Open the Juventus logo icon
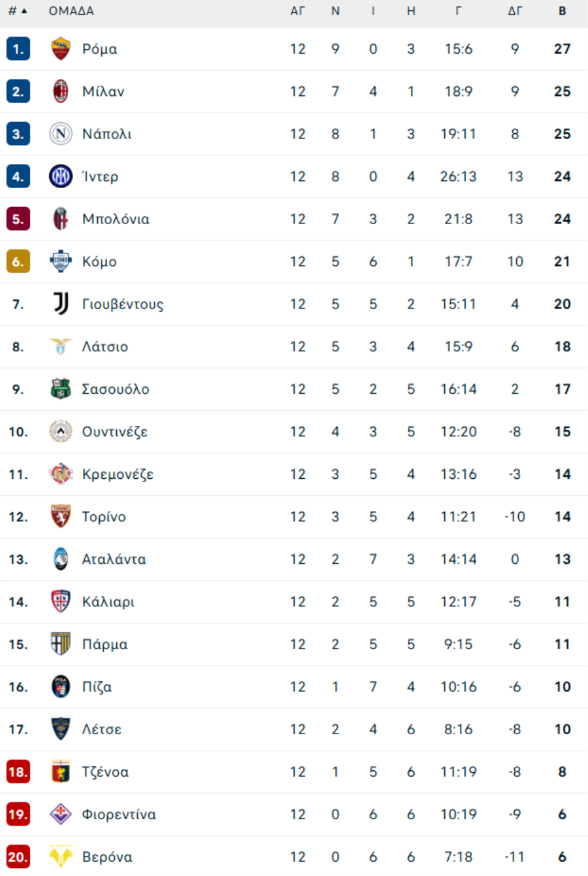588x876 pixels. 61,304
